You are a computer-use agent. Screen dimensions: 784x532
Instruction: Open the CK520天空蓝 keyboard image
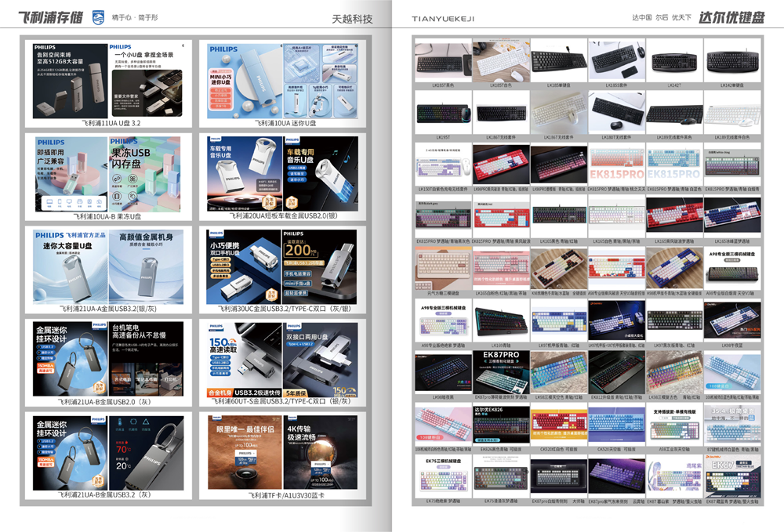click(616, 425)
